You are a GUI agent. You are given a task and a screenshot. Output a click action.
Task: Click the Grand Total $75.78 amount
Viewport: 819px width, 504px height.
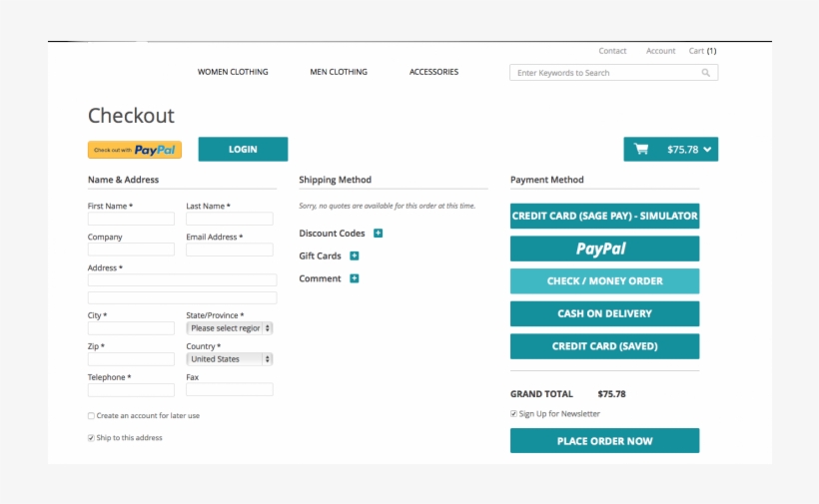(611, 394)
